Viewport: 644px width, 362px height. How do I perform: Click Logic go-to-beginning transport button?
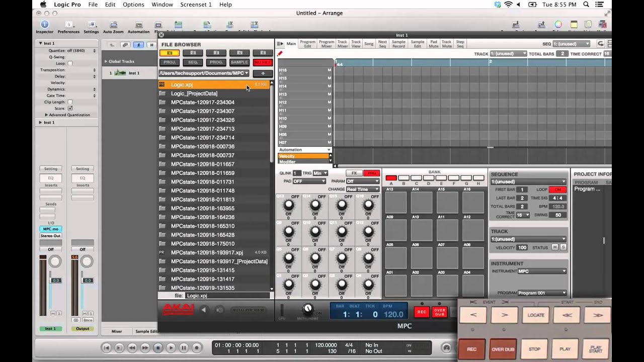coord(106,347)
